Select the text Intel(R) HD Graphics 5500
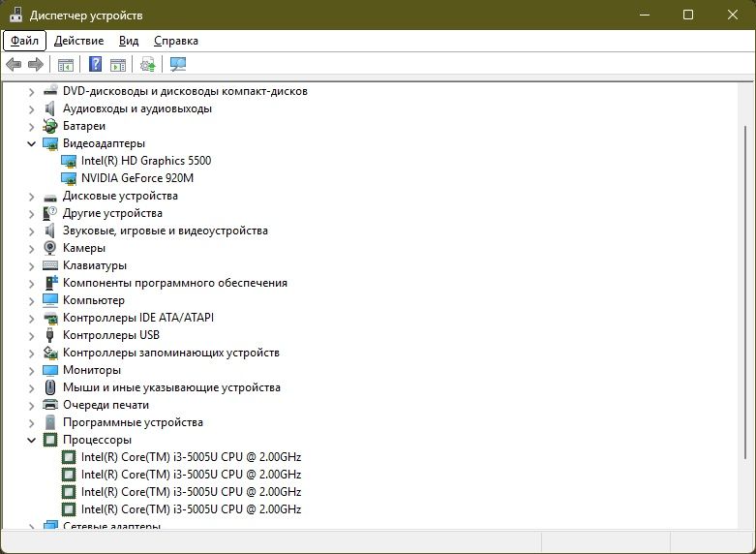756x554 pixels. pyautogui.click(x=146, y=161)
